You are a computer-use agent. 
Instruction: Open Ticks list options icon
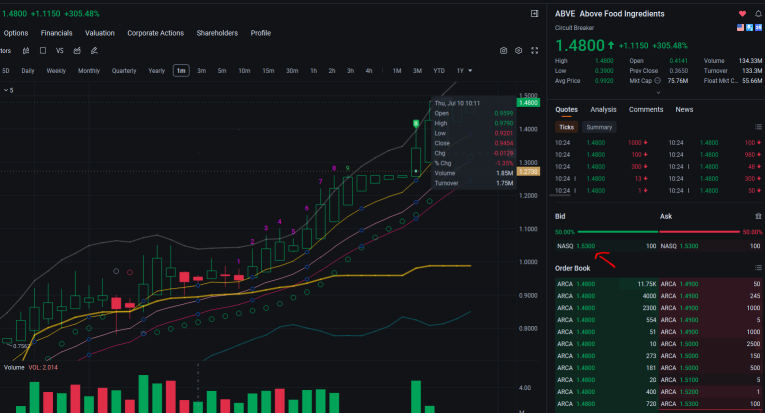pos(758,127)
